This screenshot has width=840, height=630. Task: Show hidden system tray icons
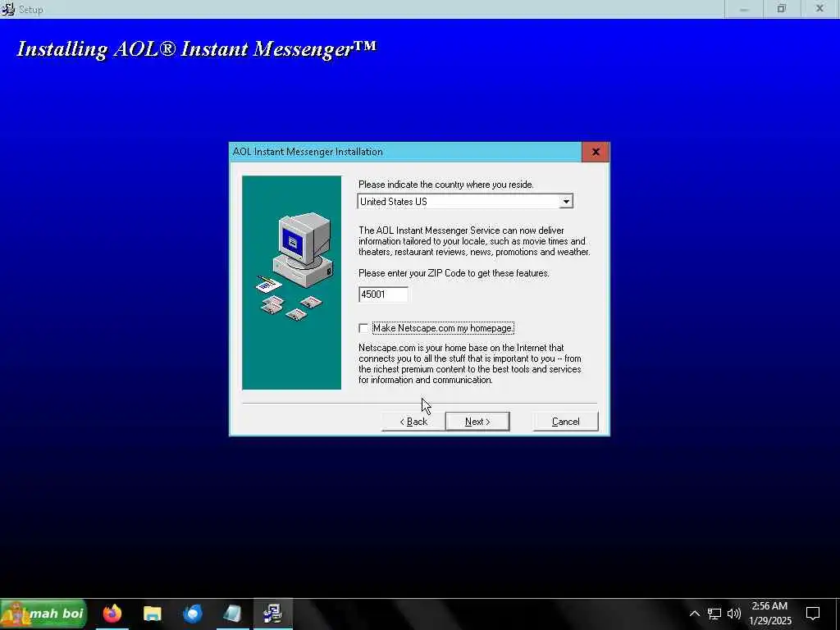click(694, 614)
